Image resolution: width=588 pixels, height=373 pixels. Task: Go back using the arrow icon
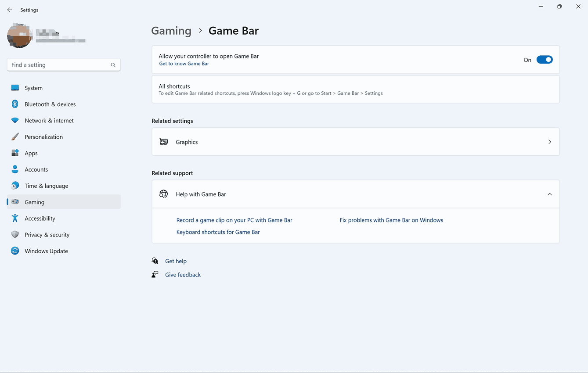(10, 10)
